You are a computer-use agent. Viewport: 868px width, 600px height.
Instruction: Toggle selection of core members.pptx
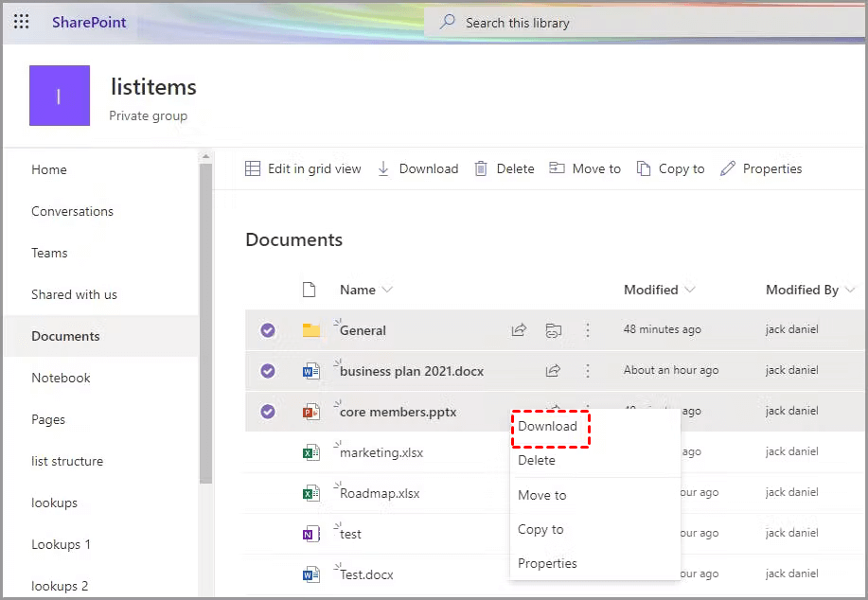tap(268, 412)
